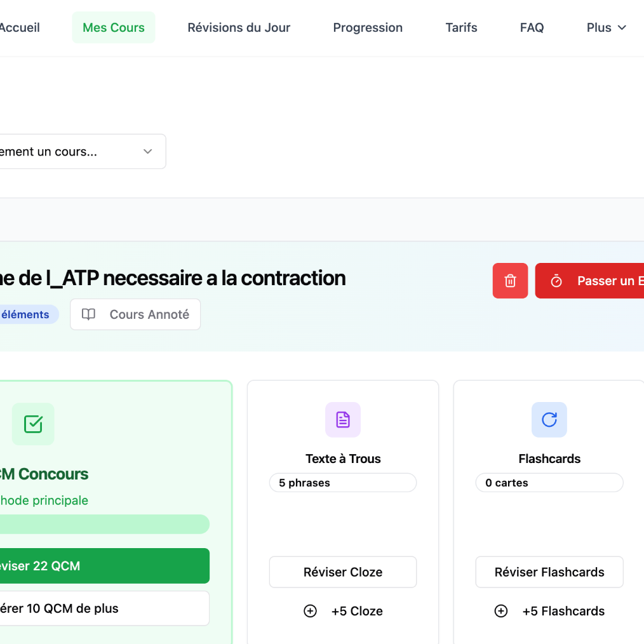Click the light green QCM progress bar
This screenshot has height=644, width=644.
[102, 525]
